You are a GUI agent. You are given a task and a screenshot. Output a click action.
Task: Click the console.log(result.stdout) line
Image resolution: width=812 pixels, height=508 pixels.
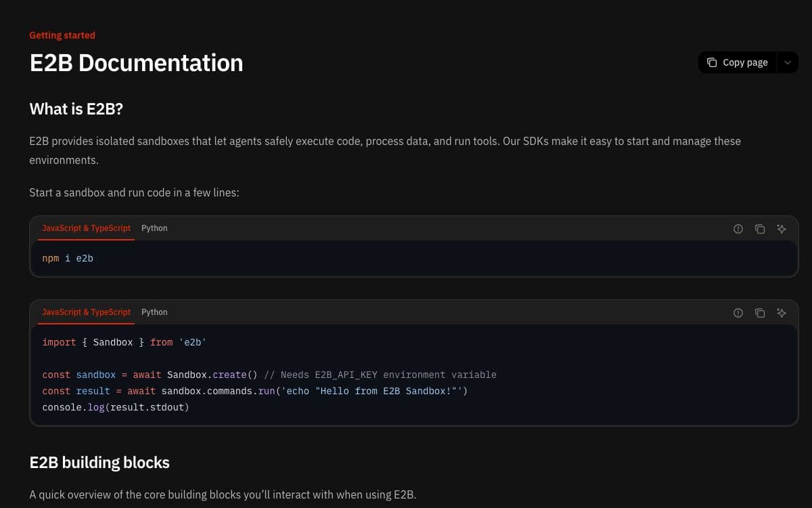pyautogui.click(x=116, y=407)
